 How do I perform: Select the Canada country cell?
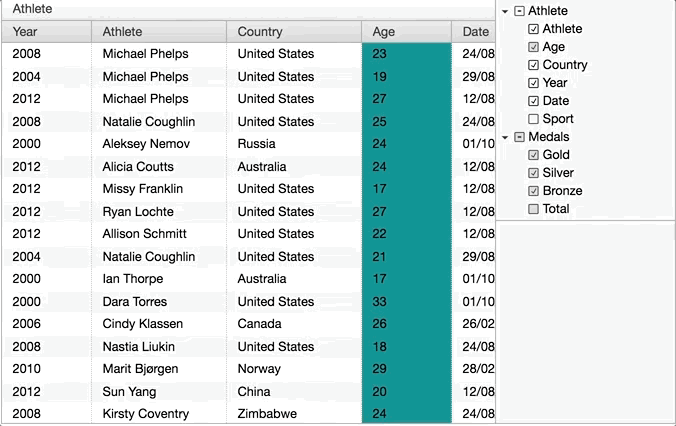[294, 324]
